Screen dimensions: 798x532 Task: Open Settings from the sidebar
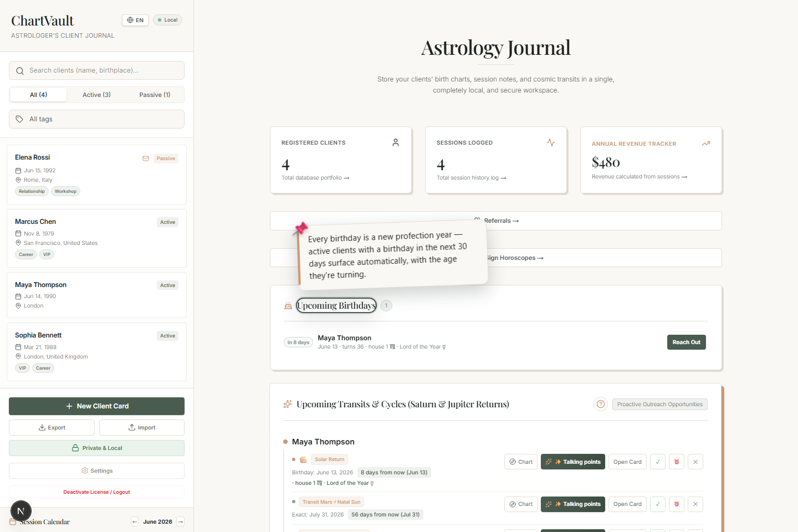point(96,471)
